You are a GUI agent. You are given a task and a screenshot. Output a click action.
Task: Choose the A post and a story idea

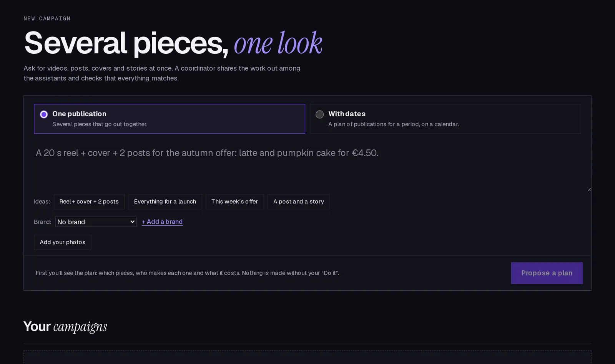tap(299, 202)
